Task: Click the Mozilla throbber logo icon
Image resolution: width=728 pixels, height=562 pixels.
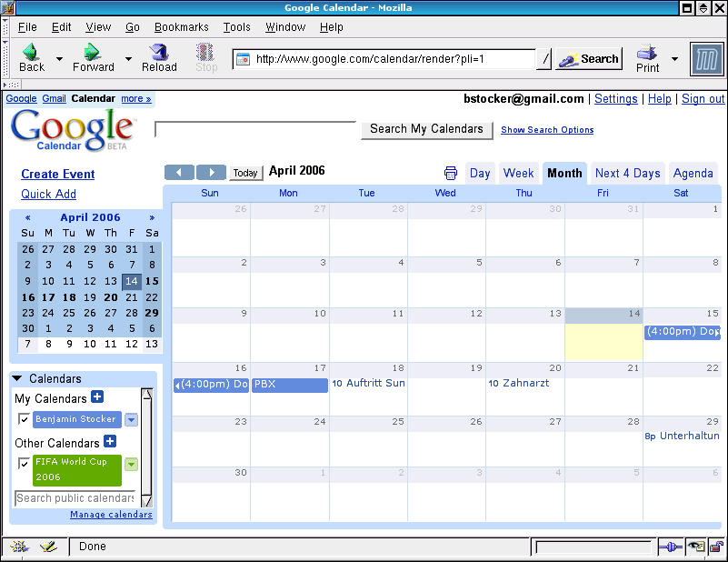Action: point(707,59)
